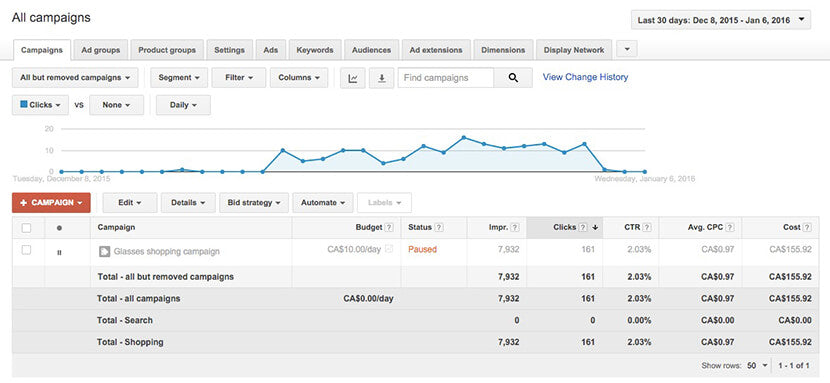The width and height of the screenshot is (830, 383).
Task: Switch to the Settings tab
Action: tap(229, 50)
